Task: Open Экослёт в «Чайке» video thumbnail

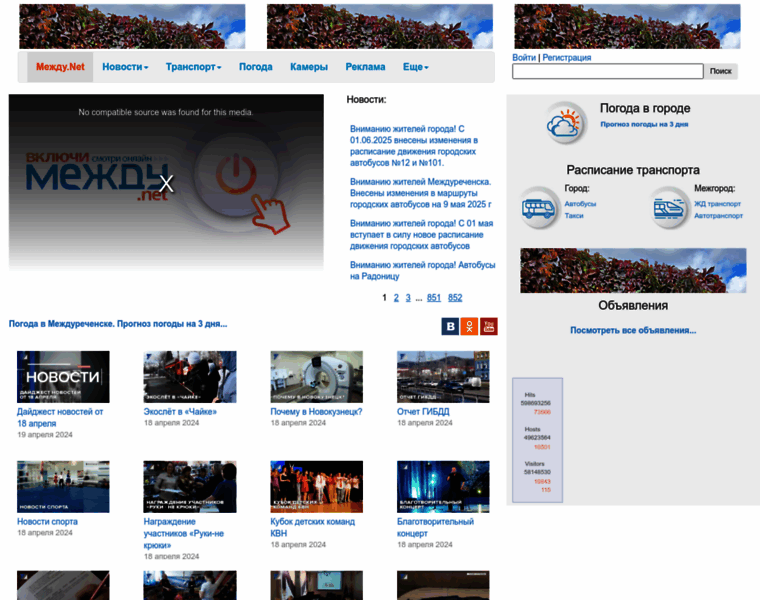Action: tap(190, 377)
